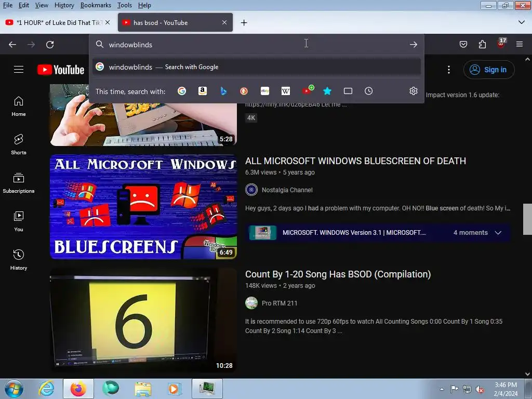Open Firefox application hamburger menu
Image resolution: width=532 pixels, height=399 pixels.
click(520, 45)
